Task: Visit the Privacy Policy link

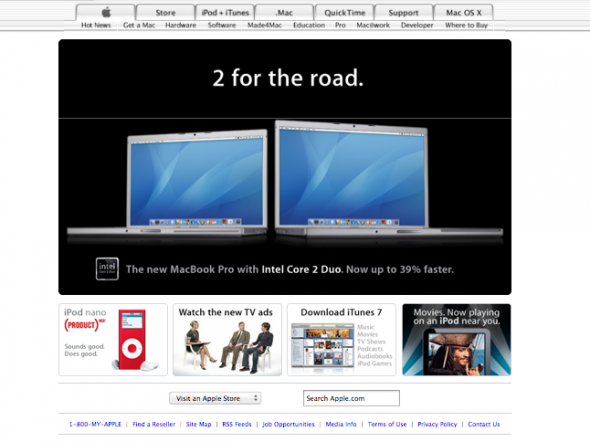Action: [437, 424]
